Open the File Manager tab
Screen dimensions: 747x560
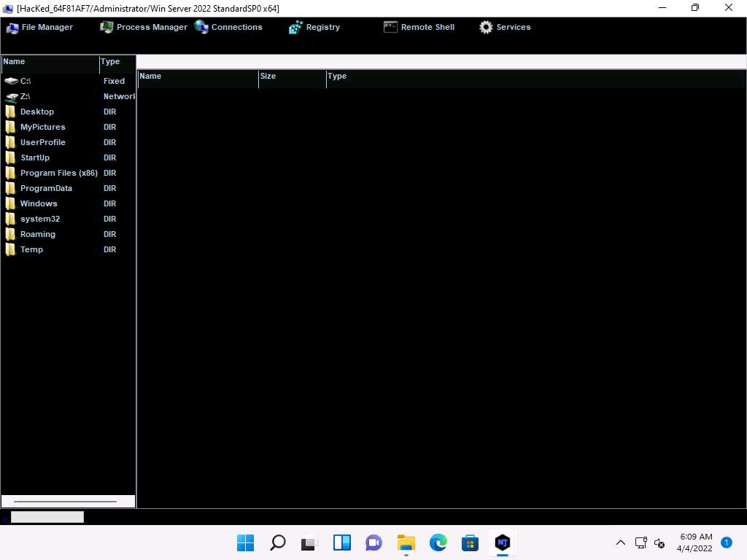point(40,27)
